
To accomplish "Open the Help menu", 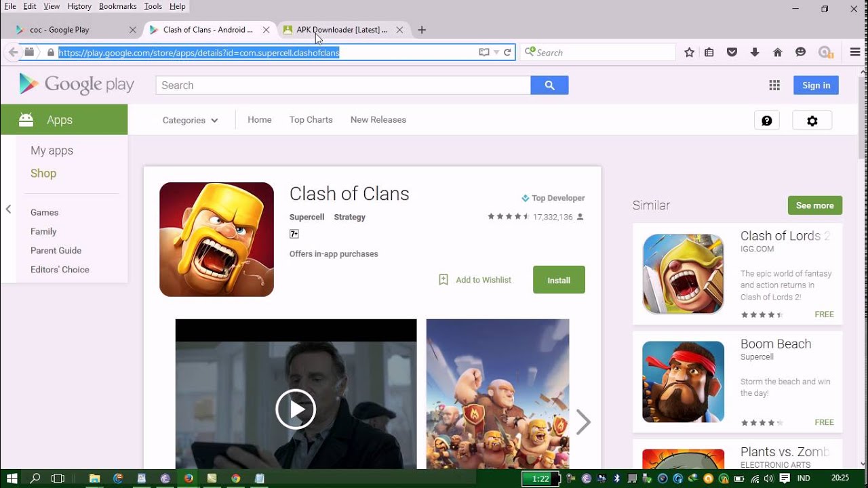I will tap(177, 6).
